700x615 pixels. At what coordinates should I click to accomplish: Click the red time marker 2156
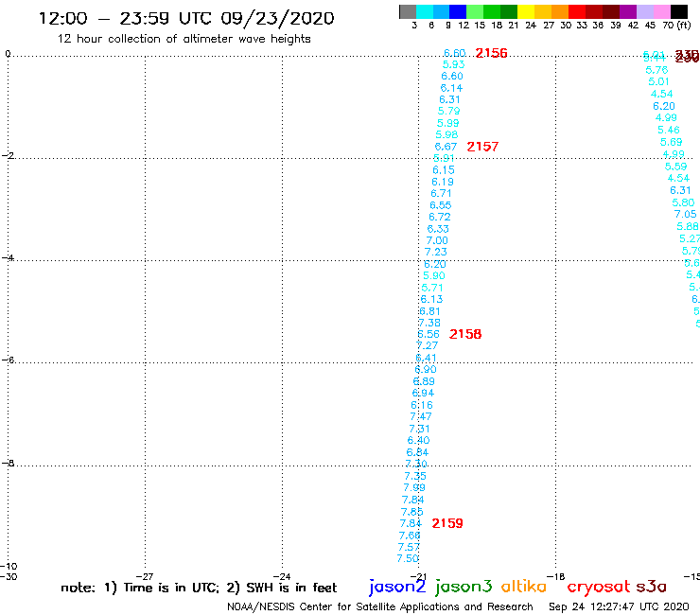pyautogui.click(x=491, y=53)
